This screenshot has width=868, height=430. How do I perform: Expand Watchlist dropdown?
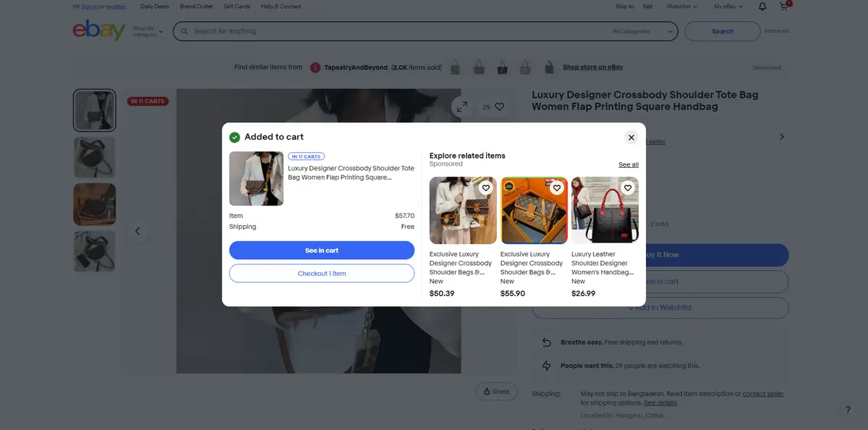tap(682, 7)
